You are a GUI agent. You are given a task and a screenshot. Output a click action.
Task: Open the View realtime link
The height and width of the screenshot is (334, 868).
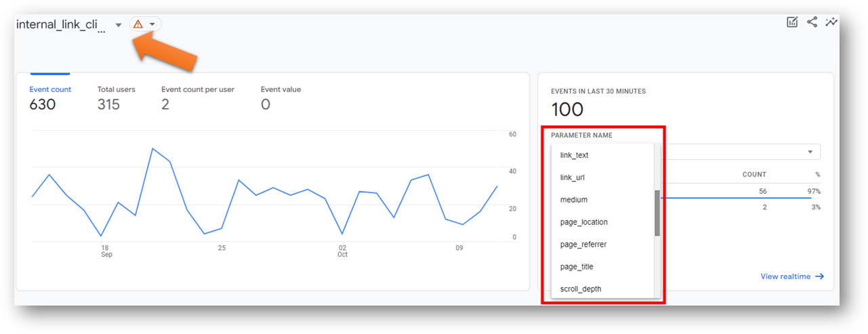click(792, 276)
